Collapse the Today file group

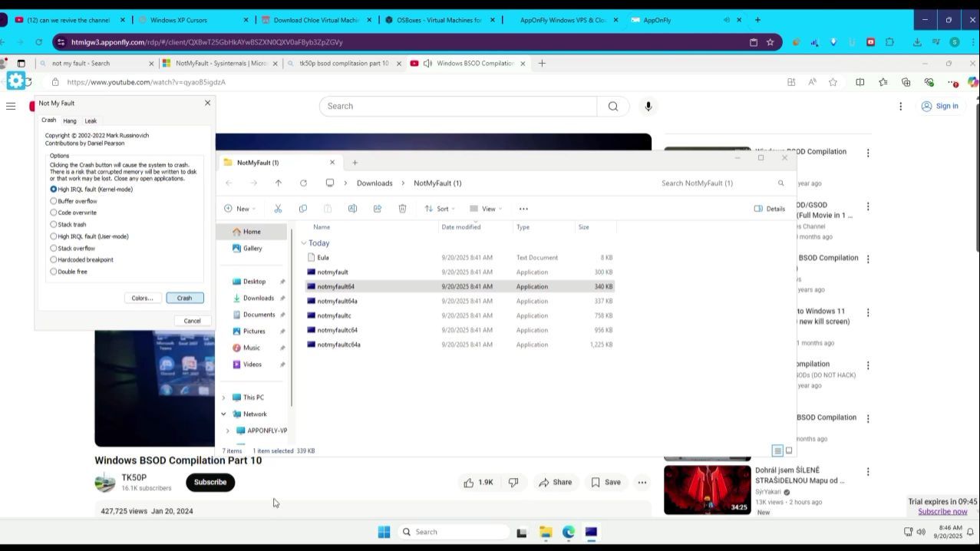304,243
